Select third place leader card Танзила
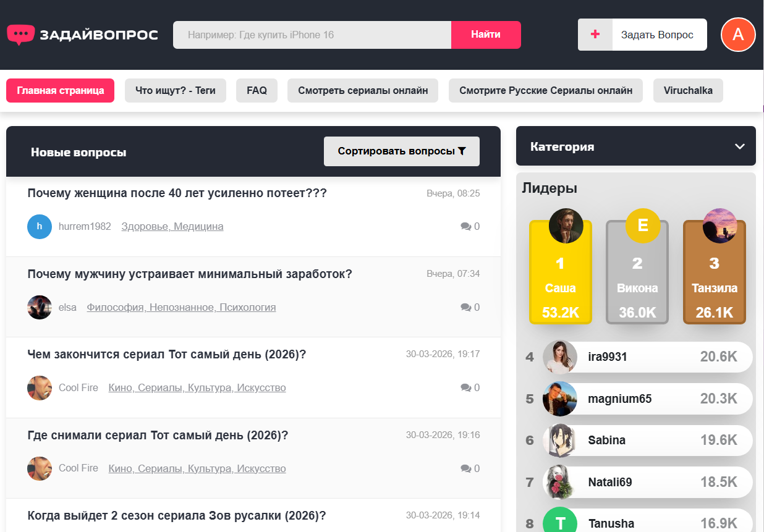764x532 pixels. click(x=715, y=272)
